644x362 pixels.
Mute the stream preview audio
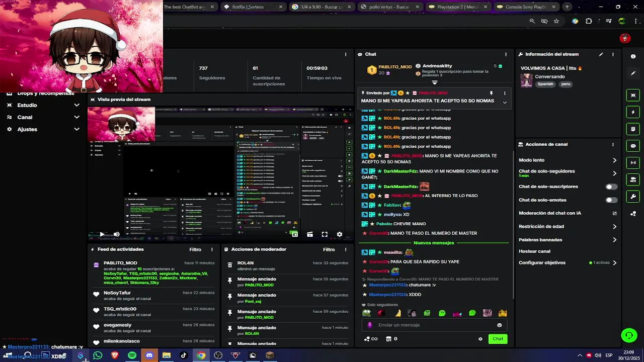pyautogui.click(x=117, y=234)
